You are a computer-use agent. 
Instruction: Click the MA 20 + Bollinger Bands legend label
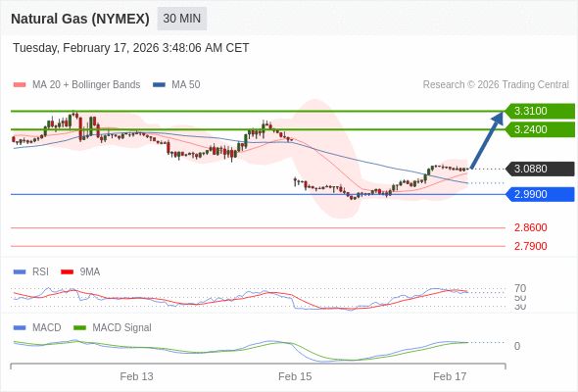click(x=86, y=85)
